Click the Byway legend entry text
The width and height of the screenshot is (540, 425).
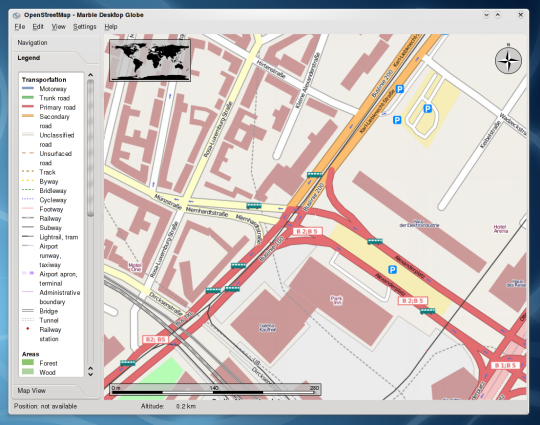pyautogui.click(x=49, y=182)
